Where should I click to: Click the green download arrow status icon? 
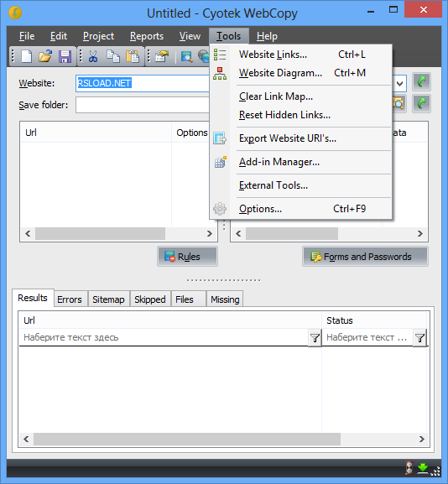(423, 468)
